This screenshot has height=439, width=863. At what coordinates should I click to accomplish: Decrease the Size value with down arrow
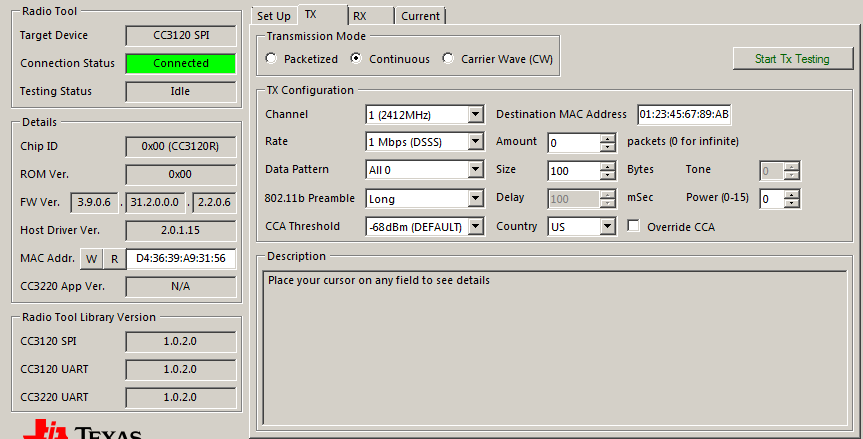coord(608,175)
